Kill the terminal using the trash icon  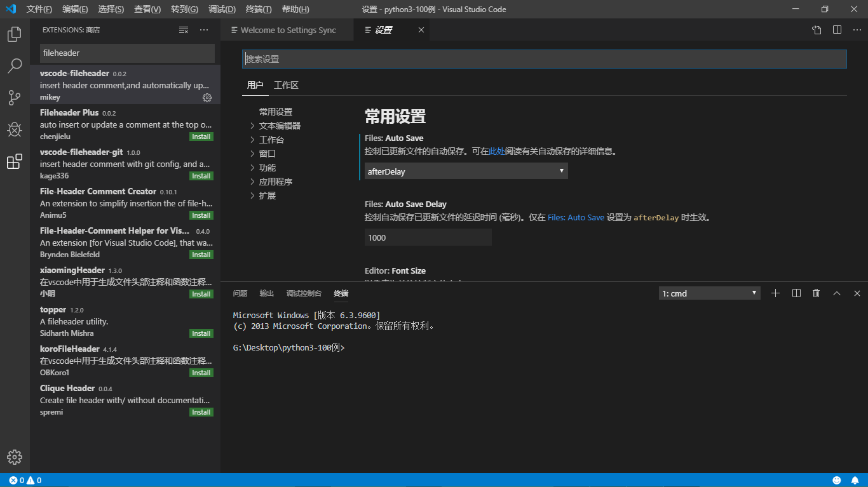coord(816,293)
